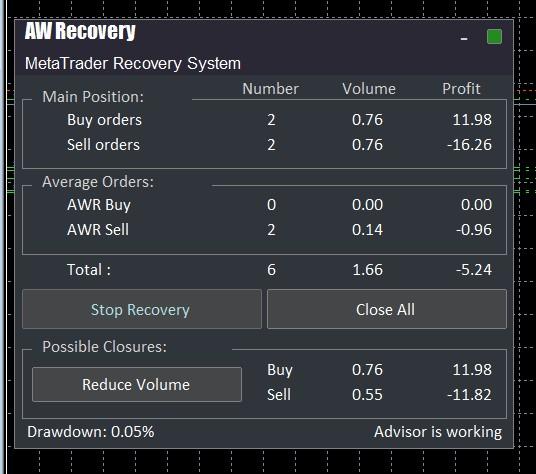
Task: Click the Profit column header
Action: (461, 89)
